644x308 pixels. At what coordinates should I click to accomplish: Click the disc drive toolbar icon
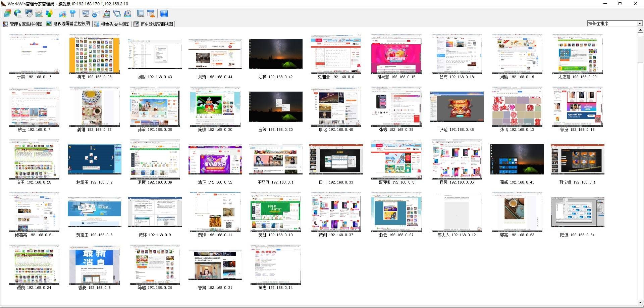click(x=127, y=13)
